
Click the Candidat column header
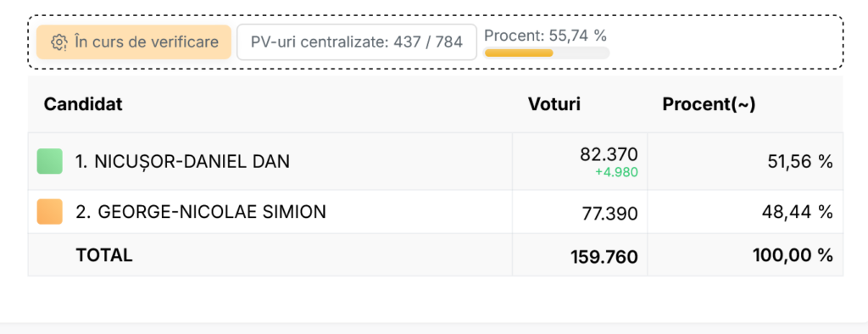pos(83,104)
